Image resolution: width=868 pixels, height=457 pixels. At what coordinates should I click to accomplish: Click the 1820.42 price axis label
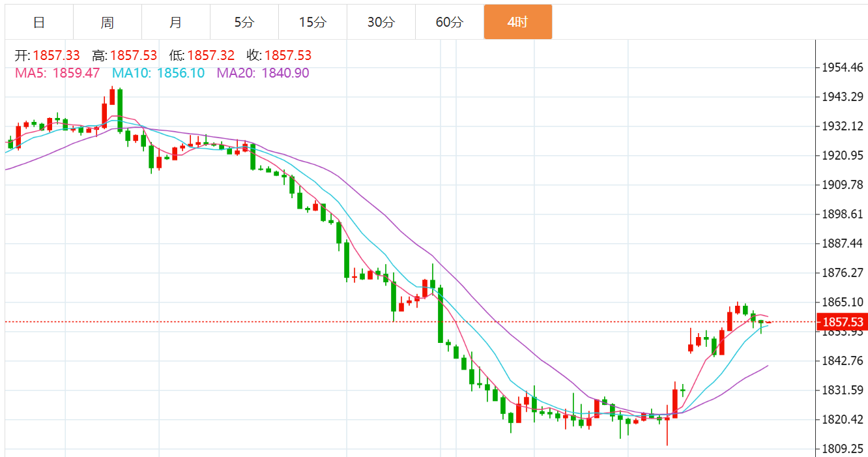[x=843, y=419]
